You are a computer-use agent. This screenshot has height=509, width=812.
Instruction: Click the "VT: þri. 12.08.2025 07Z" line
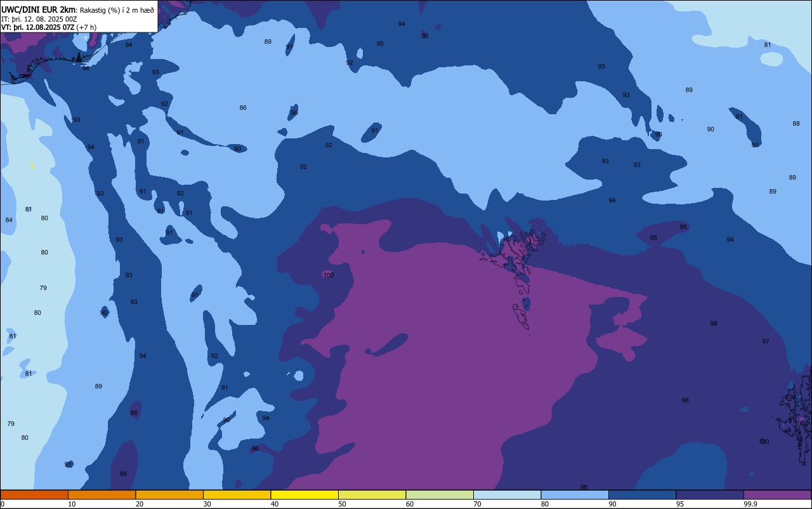click(38, 27)
